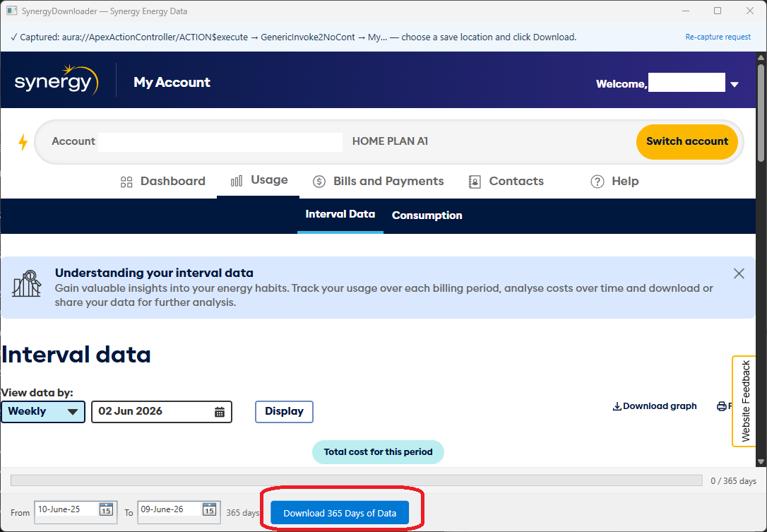Click the interval data chart illustration icon
Image resolution: width=767 pixels, height=532 pixels.
click(26, 284)
